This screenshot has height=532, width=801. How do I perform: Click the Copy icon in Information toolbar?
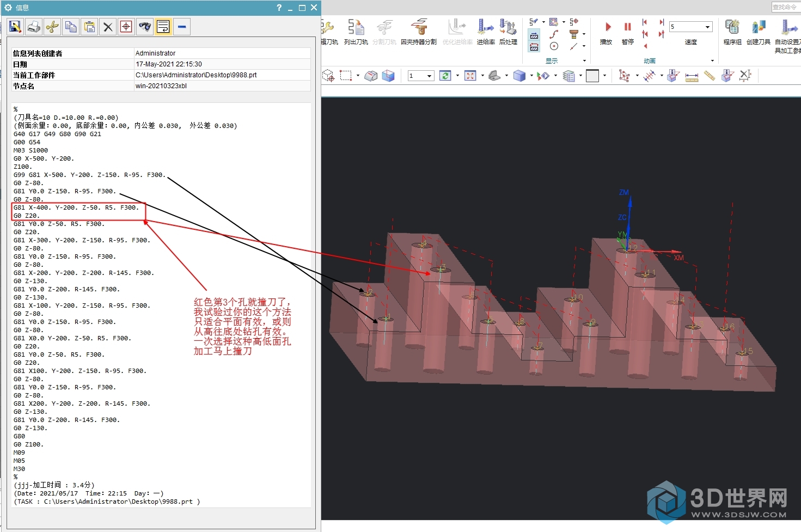(71, 27)
